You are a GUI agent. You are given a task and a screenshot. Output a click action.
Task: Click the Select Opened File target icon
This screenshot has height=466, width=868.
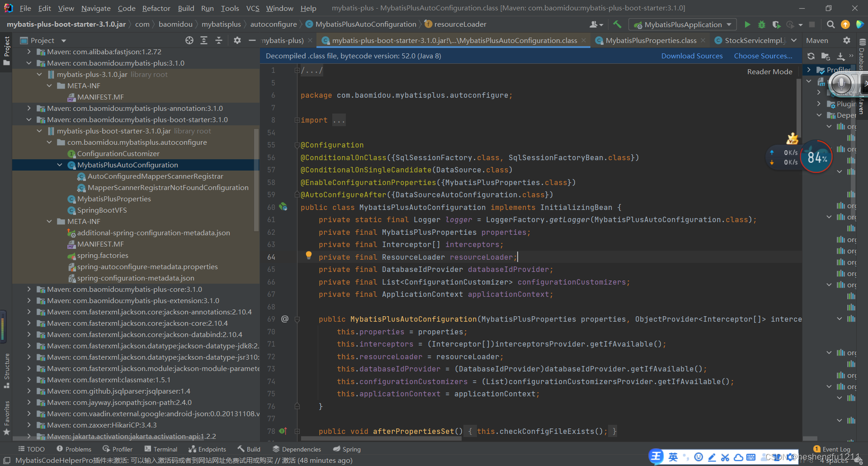189,41
